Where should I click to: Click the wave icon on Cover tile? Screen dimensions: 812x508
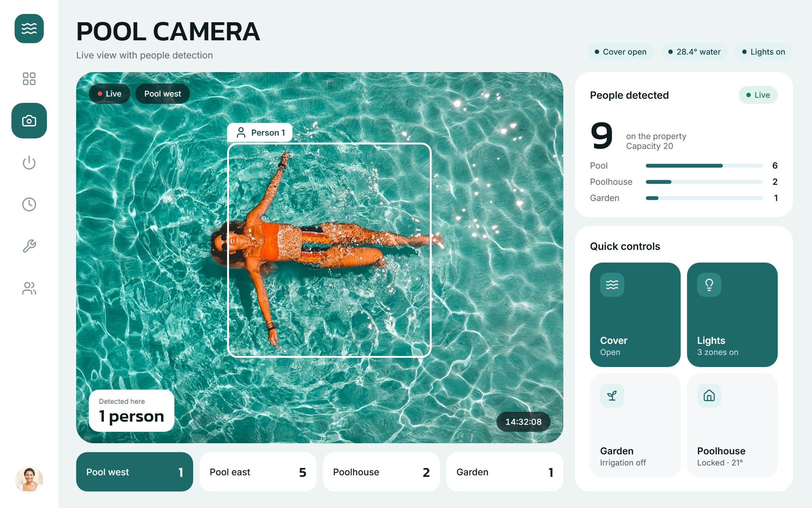tap(612, 284)
